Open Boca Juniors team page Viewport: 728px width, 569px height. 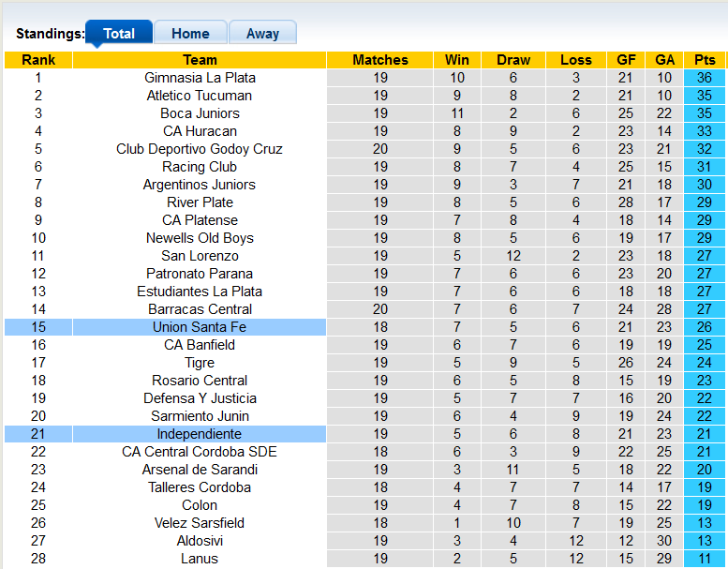[x=200, y=113]
